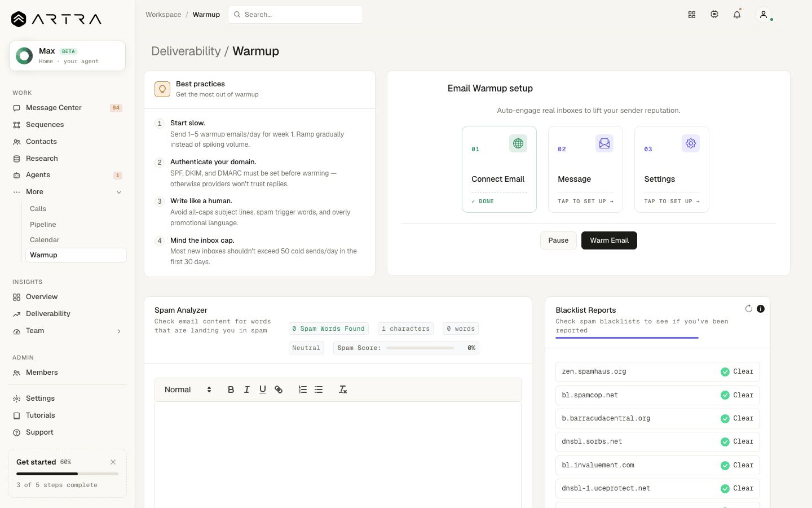The width and height of the screenshot is (812, 508).
Task: Go to Sequences
Action: coord(68,125)
